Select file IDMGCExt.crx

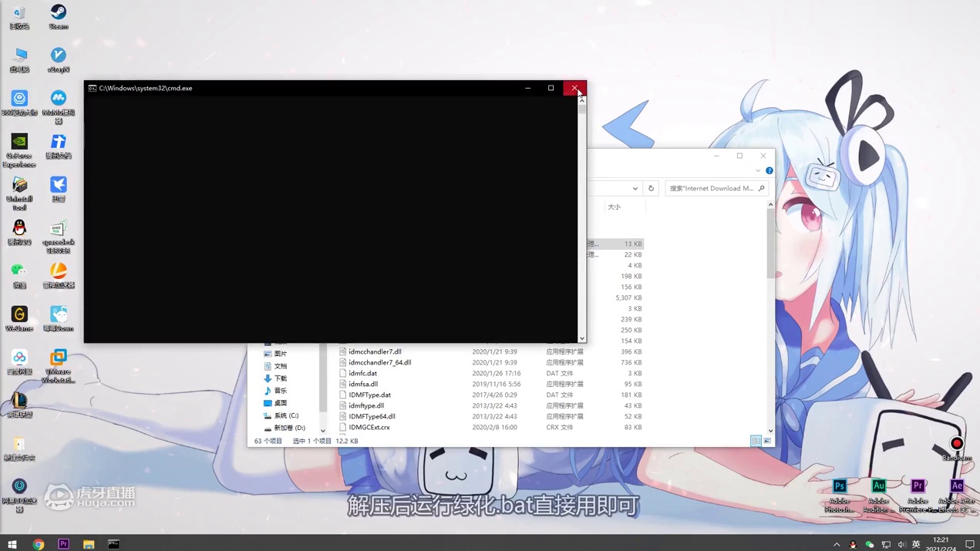coord(369,427)
